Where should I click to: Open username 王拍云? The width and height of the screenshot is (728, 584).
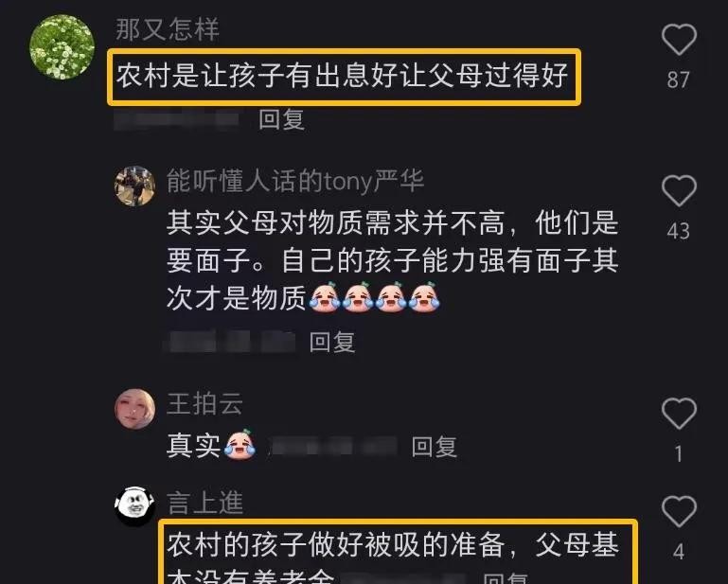pos(204,403)
